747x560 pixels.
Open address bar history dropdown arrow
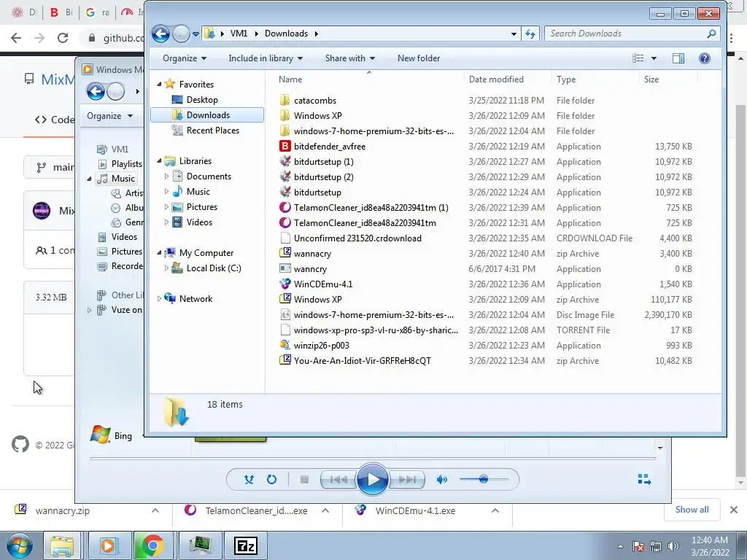[514, 34]
